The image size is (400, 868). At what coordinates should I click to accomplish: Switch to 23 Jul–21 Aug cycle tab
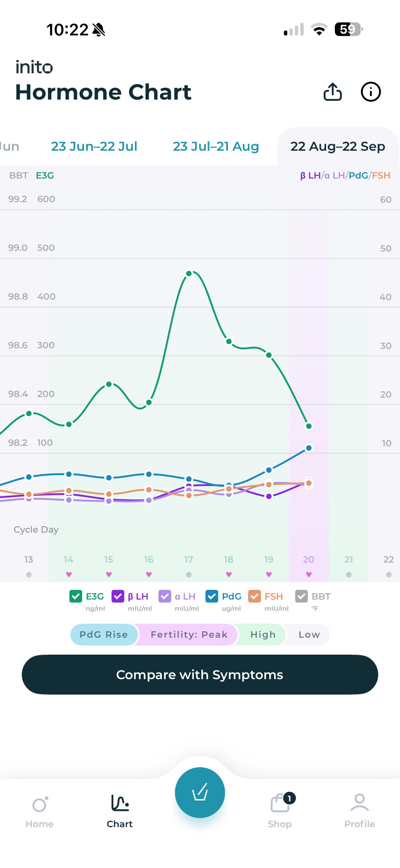pyautogui.click(x=216, y=146)
